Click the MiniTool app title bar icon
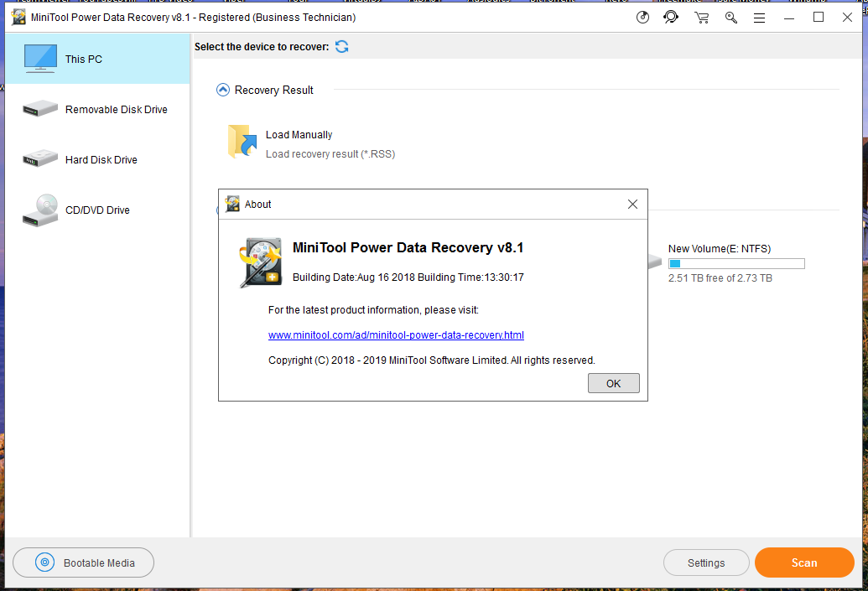The image size is (868, 591). coord(18,17)
